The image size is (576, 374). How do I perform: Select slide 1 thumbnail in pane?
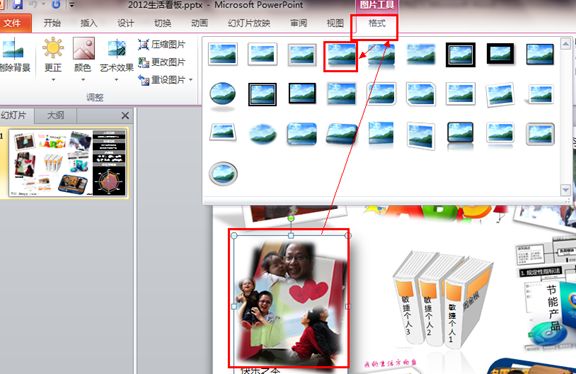68,163
